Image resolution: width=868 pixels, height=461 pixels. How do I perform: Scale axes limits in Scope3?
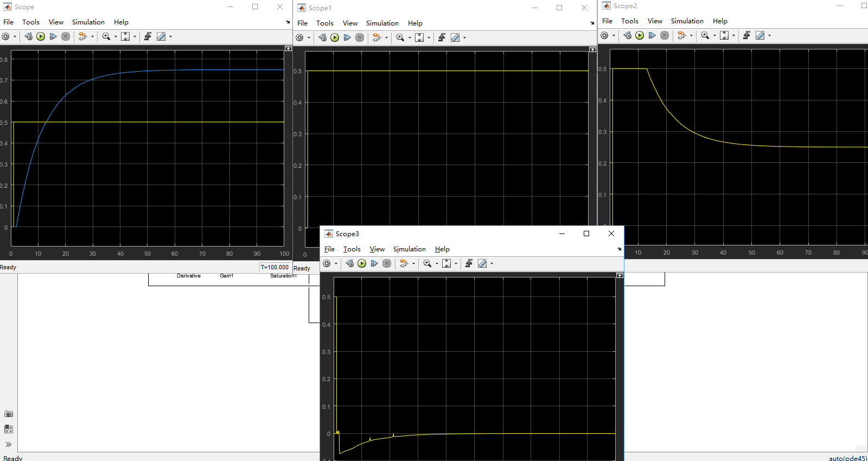(x=446, y=263)
